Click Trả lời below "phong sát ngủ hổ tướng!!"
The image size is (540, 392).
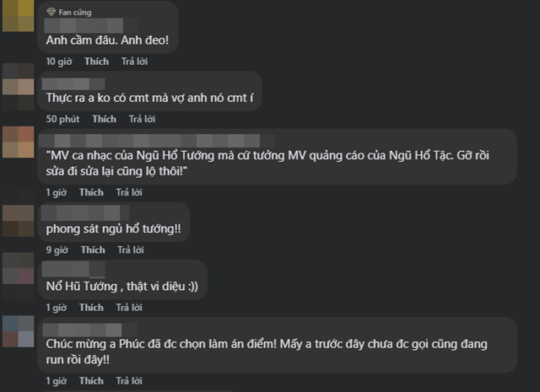pyautogui.click(x=131, y=250)
